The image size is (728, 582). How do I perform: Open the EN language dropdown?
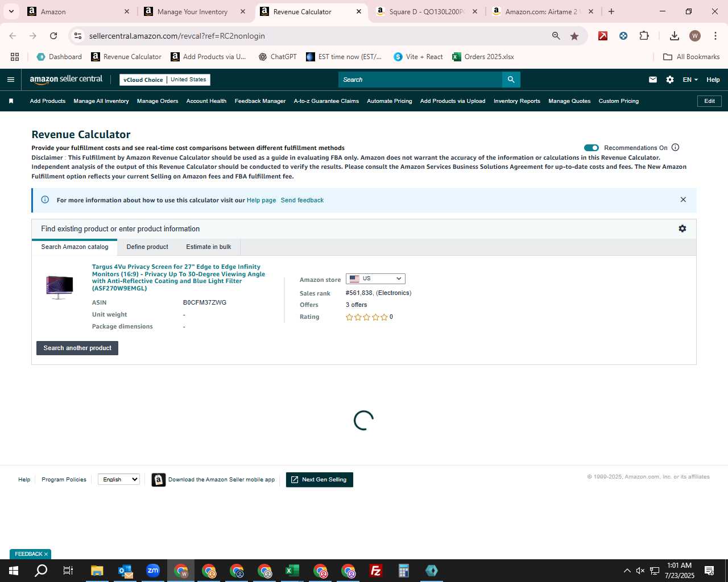(x=690, y=80)
